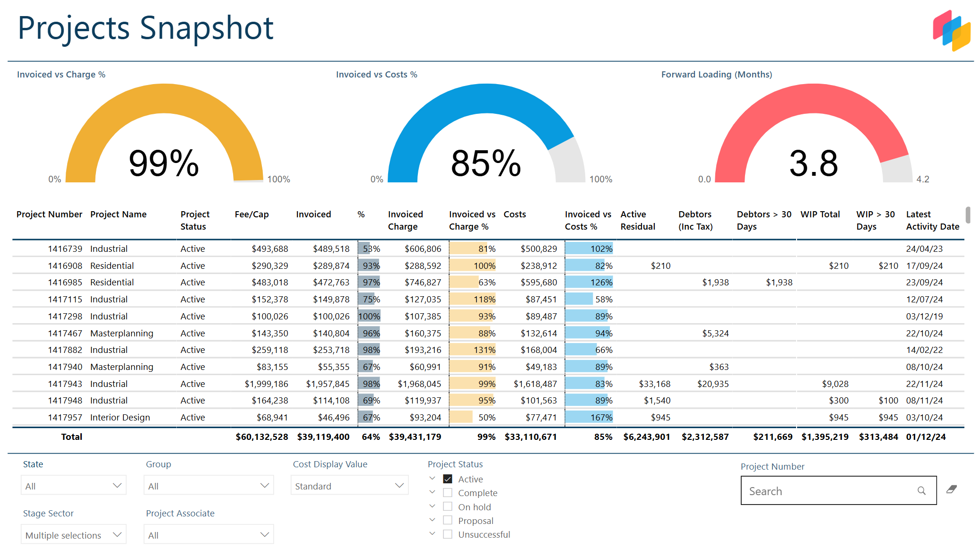Image resolution: width=980 pixels, height=549 pixels.
Task: Open the Group dropdown
Action: [208, 485]
